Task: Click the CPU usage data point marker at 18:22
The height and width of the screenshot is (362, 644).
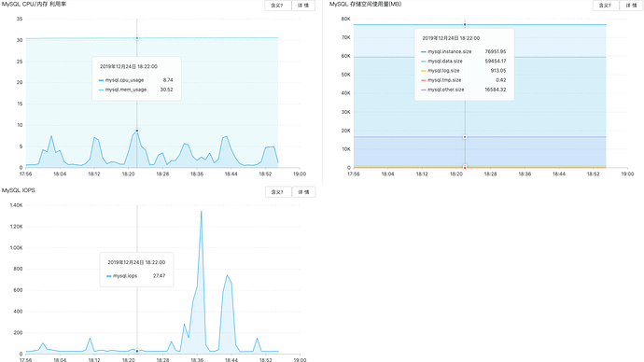Action: [x=137, y=131]
